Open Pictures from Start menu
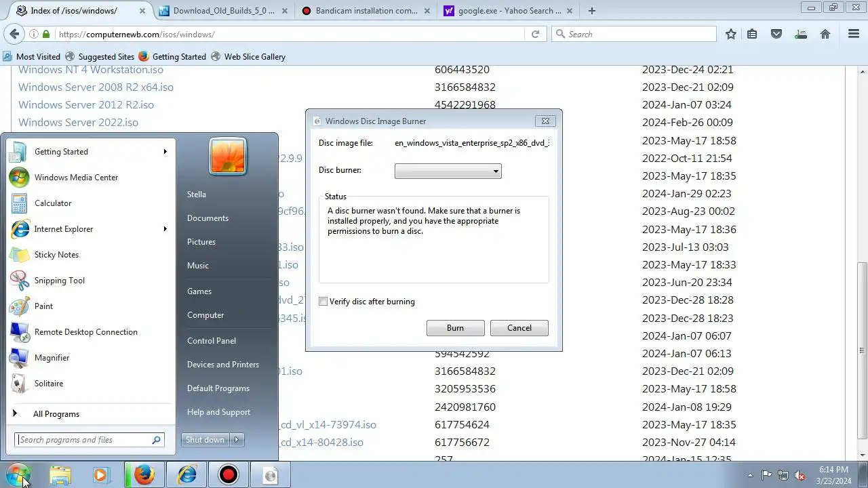The height and width of the screenshot is (488, 868). pos(201,242)
